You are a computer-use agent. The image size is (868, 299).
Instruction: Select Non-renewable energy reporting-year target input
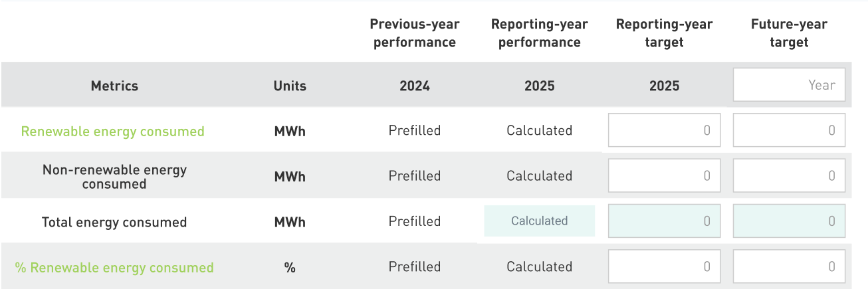[x=664, y=176]
